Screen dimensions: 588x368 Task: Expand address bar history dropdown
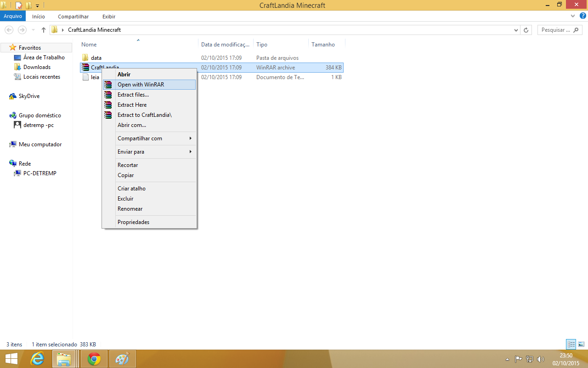[516, 30]
